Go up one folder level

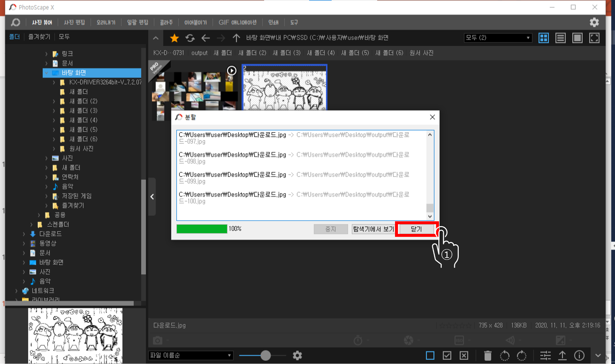click(236, 38)
